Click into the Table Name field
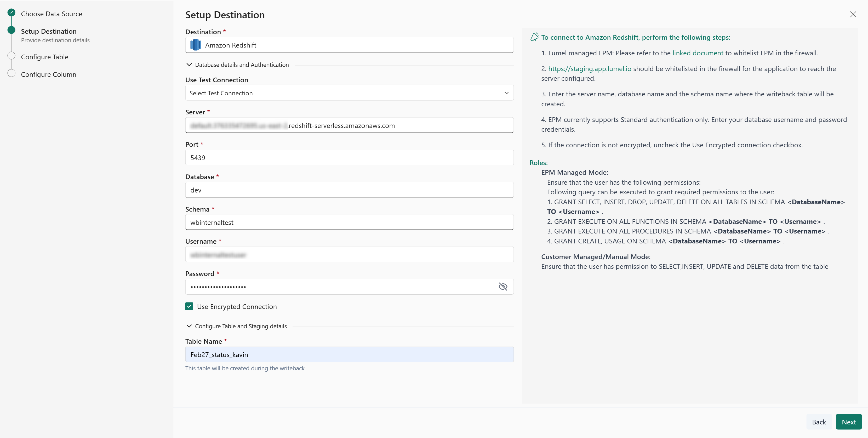 349,354
